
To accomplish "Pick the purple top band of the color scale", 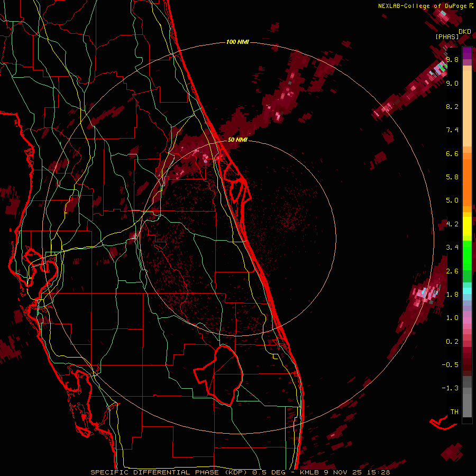I will pos(467,53).
